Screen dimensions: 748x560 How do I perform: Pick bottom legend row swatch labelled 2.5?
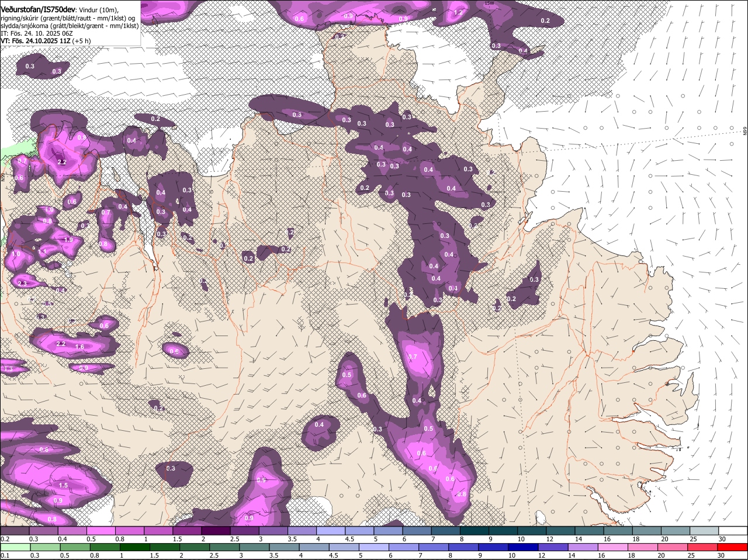[x=224, y=547]
